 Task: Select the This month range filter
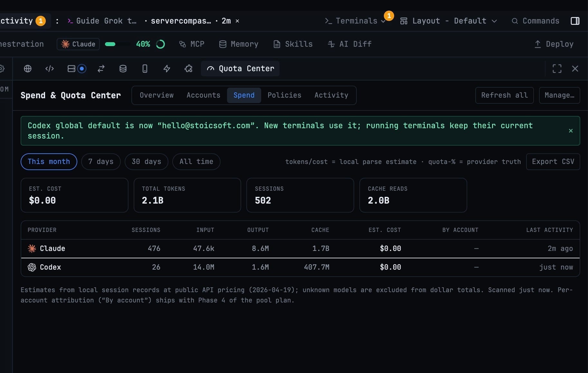(49, 162)
